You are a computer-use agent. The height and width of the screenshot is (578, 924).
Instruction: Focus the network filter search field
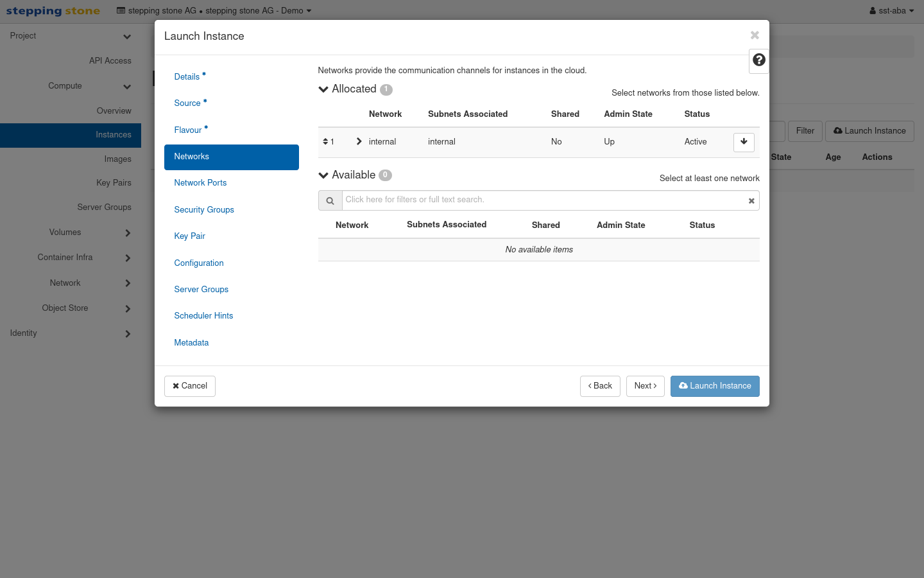click(544, 200)
